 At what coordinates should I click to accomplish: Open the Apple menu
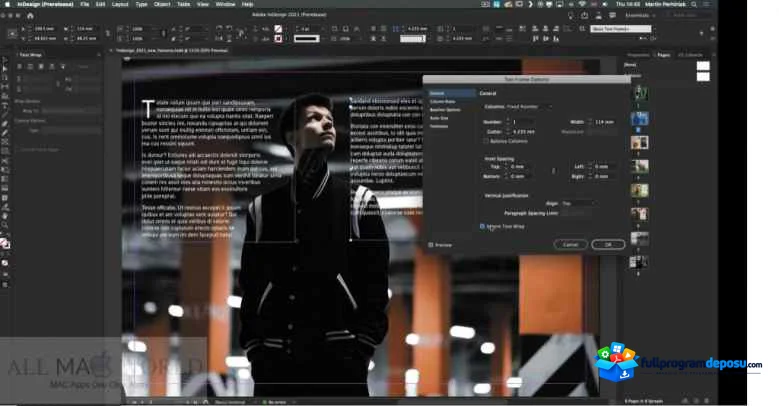pyautogui.click(x=7, y=4)
